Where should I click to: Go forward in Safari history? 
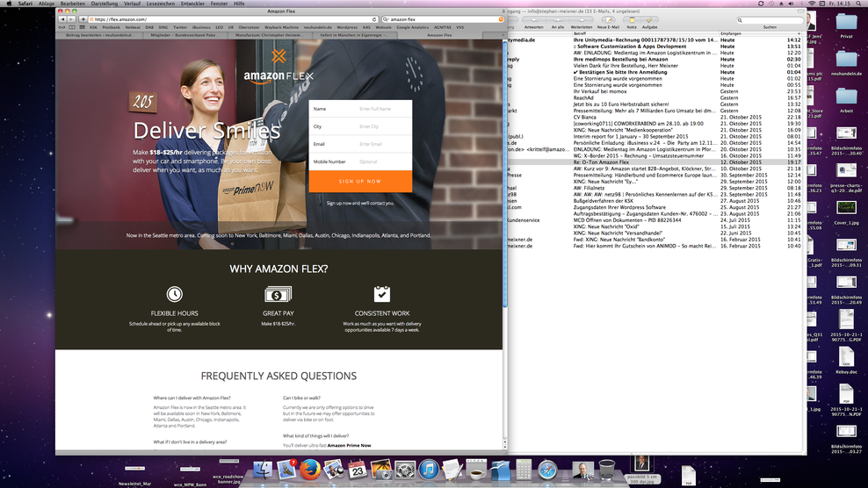71,19
